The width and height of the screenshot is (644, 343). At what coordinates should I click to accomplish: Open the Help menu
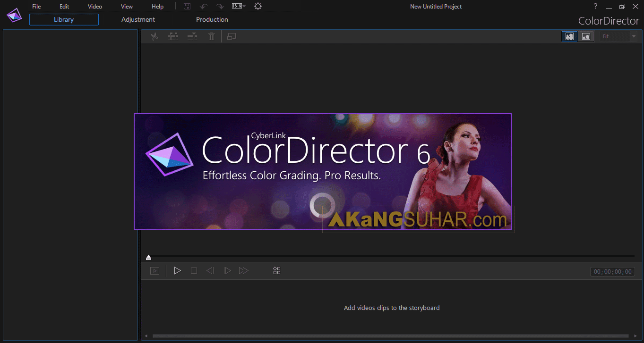tap(157, 7)
